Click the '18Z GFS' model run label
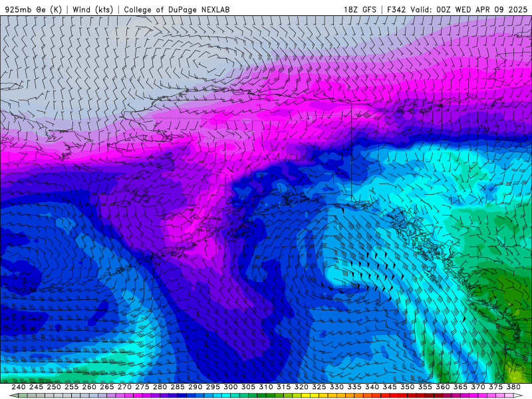The width and height of the screenshot is (532, 399). click(x=360, y=9)
